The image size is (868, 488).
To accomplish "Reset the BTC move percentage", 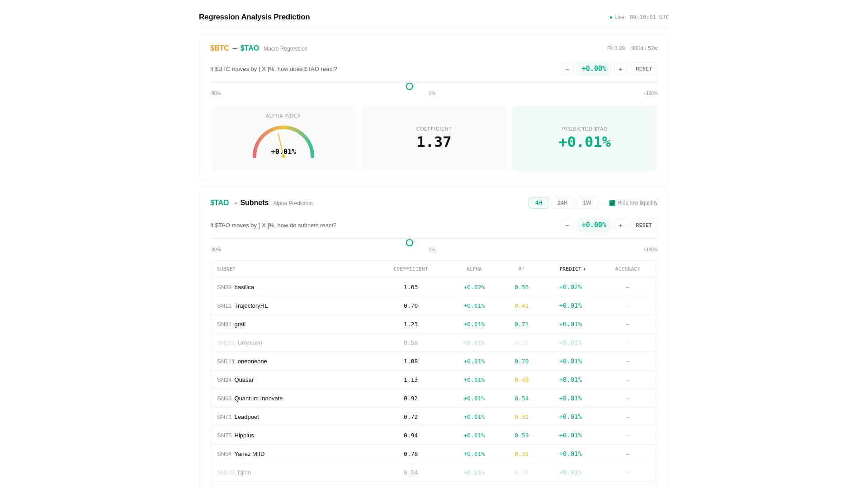I will (643, 69).
